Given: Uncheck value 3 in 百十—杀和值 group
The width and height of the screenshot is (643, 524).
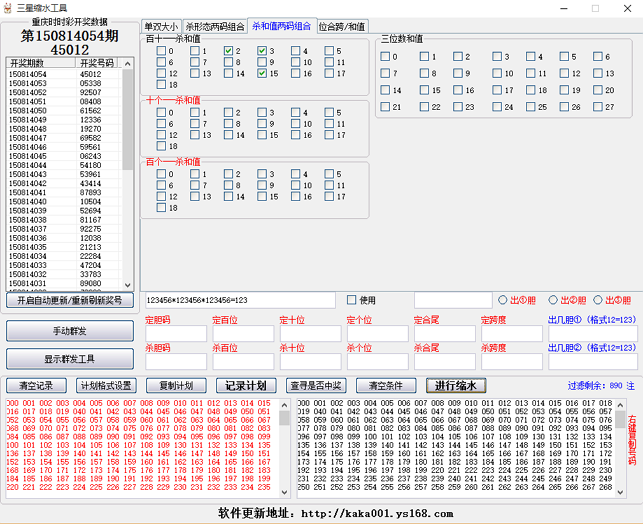Looking at the screenshot, I should (x=262, y=51).
